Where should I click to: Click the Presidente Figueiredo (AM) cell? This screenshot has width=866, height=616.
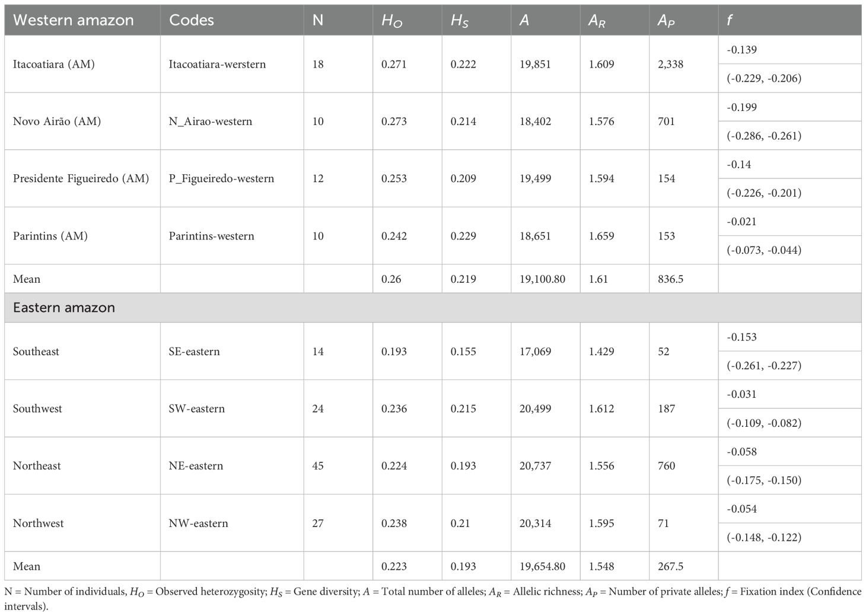pos(81,178)
